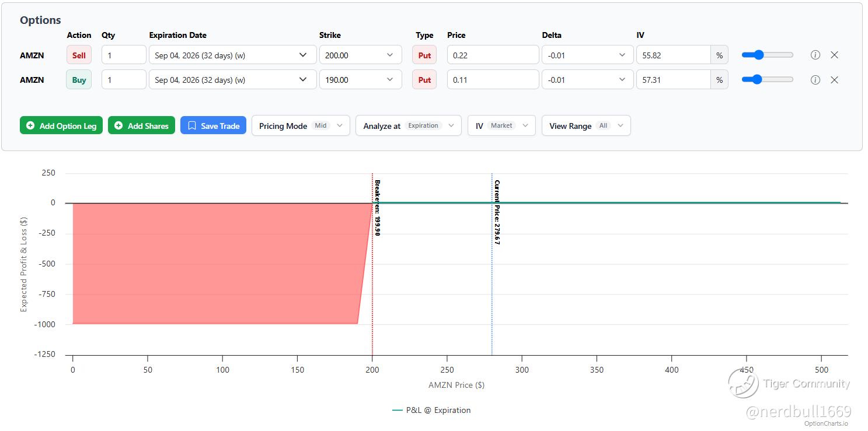Screen dimensions: 868x431
Task: Click the Price field showing 0.11
Action: [x=493, y=80]
